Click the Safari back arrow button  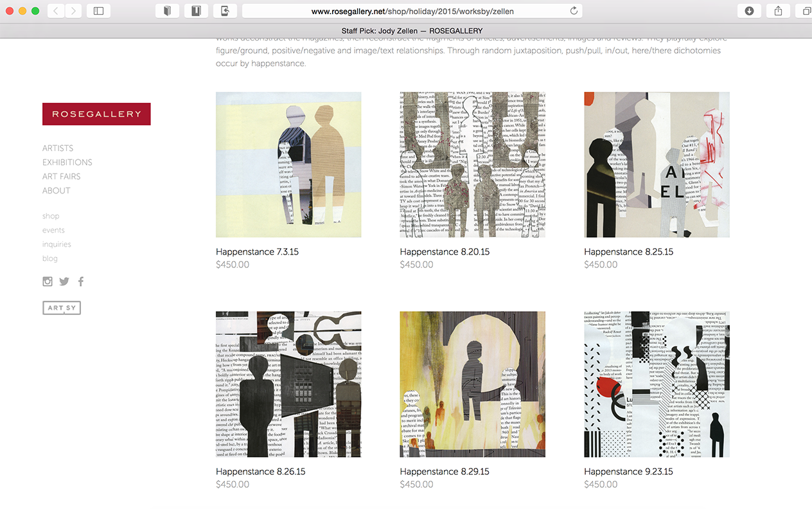[x=56, y=11]
